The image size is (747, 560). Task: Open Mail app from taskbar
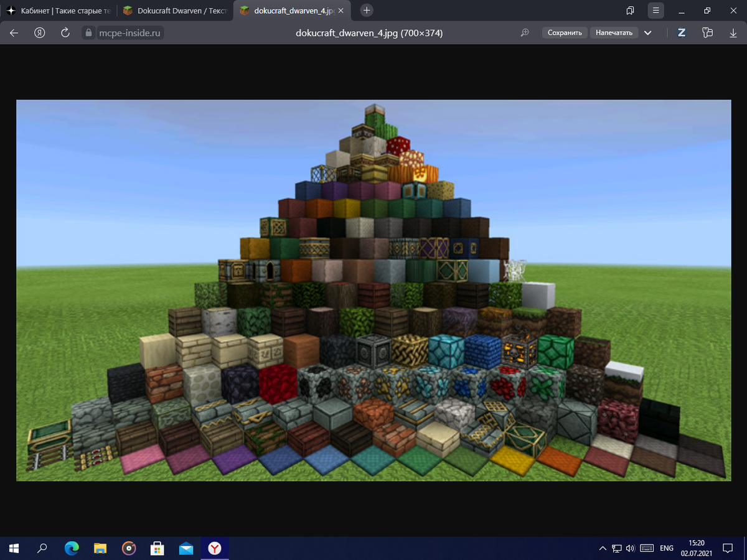click(186, 548)
